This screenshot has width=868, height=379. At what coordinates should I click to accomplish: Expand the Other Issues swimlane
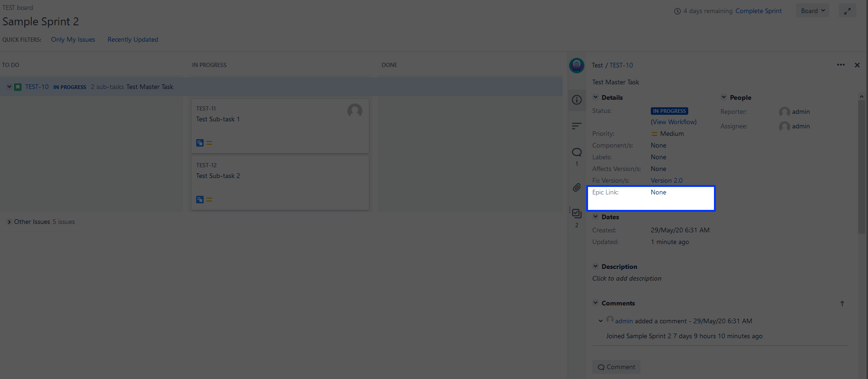[x=9, y=222]
